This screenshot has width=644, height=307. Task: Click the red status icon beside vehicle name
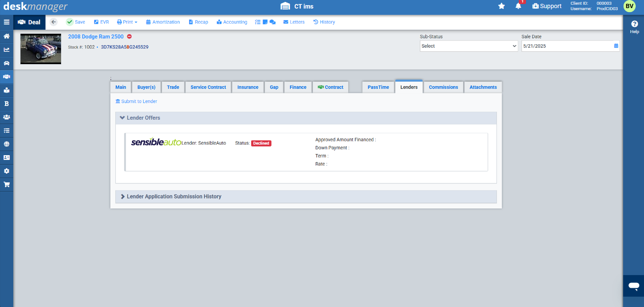point(129,36)
